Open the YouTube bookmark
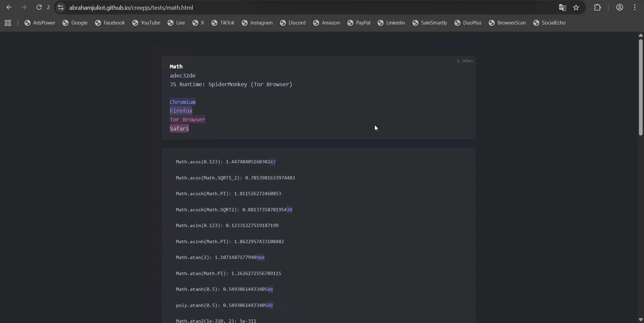 click(146, 23)
